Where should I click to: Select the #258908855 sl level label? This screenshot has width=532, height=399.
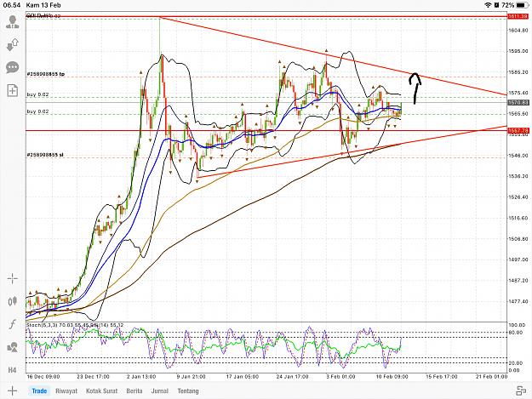(45, 155)
